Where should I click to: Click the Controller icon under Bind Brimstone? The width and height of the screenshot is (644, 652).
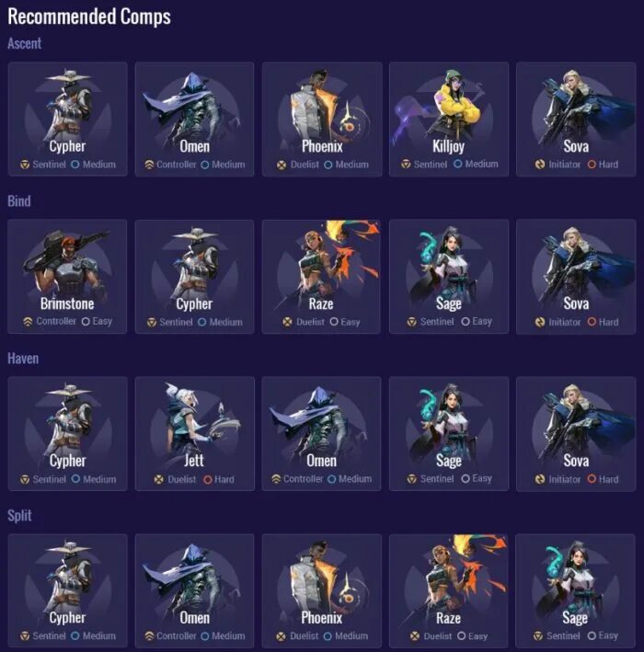coord(28,322)
